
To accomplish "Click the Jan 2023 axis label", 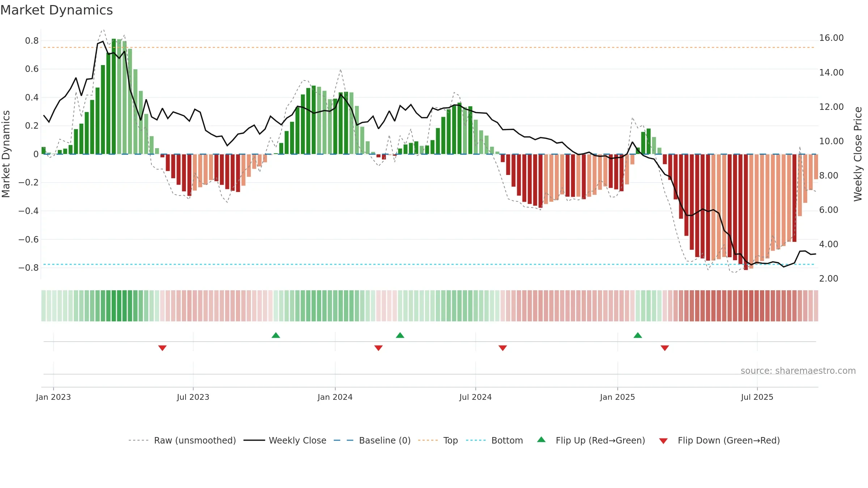I will (54, 397).
